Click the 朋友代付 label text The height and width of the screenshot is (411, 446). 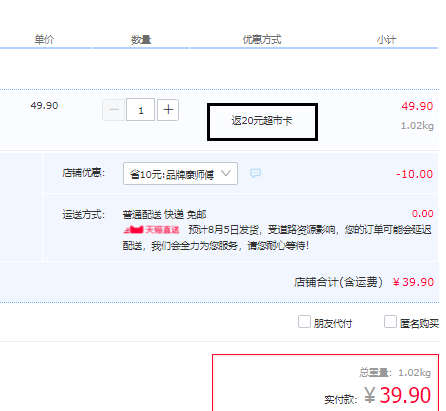[x=333, y=323]
